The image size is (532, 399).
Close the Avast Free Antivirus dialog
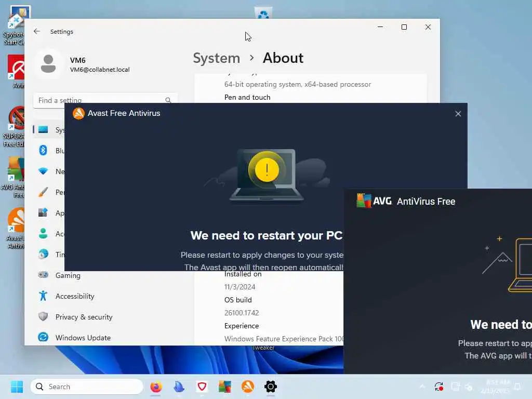pyautogui.click(x=458, y=114)
